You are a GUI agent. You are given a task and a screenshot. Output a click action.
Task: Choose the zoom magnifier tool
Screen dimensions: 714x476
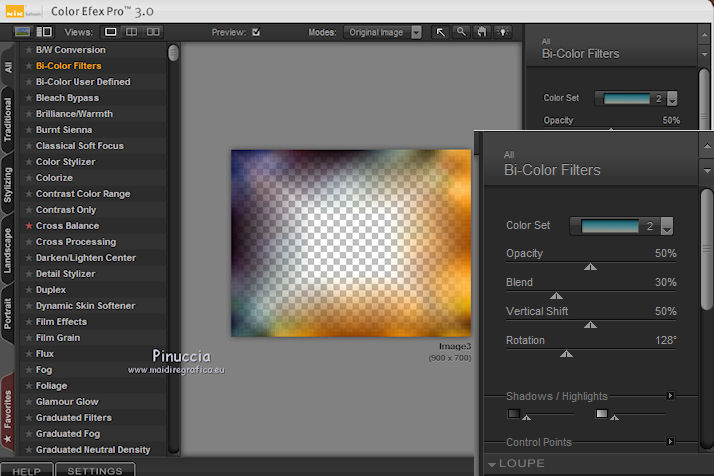tap(461, 32)
